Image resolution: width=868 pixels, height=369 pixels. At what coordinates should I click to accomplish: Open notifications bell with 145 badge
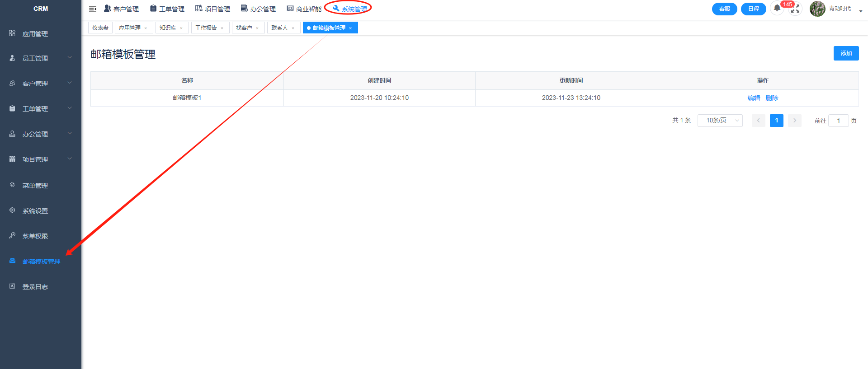(777, 8)
